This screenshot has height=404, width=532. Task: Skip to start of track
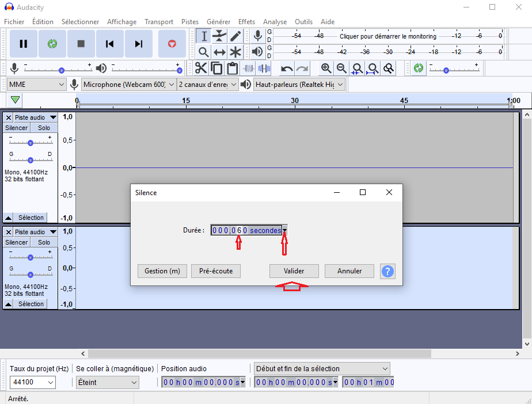tap(110, 44)
